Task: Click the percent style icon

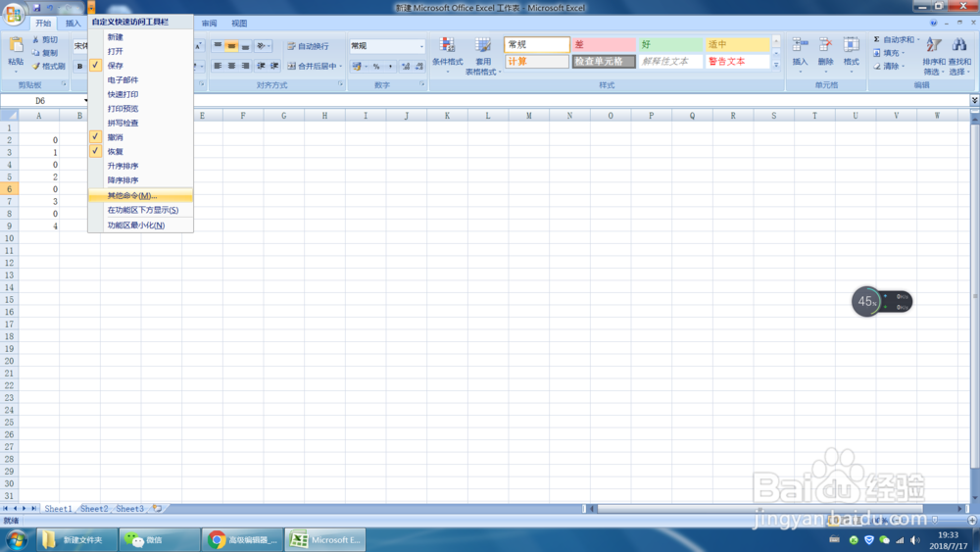Action: 376,66
